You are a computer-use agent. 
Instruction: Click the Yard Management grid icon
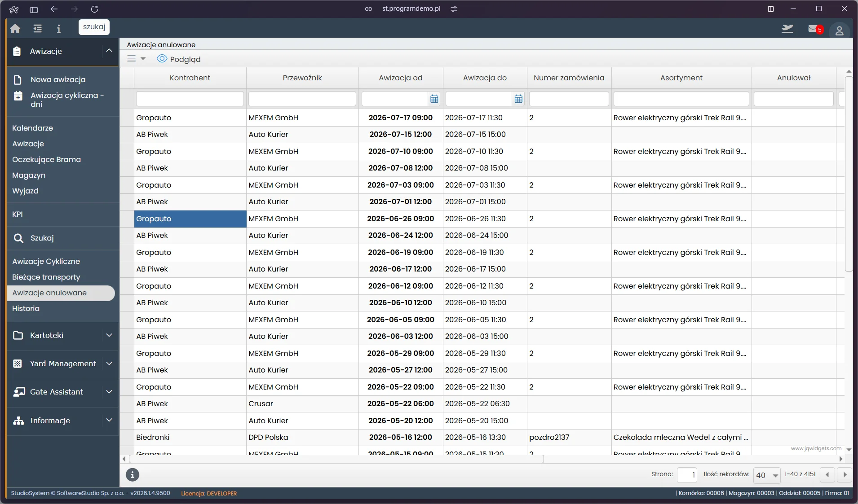[x=18, y=364]
